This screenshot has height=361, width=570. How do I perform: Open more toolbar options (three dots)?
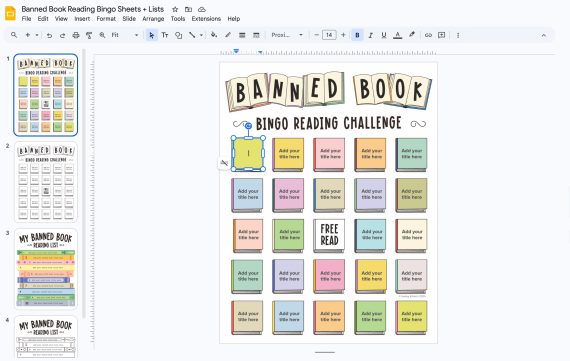(x=458, y=35)
